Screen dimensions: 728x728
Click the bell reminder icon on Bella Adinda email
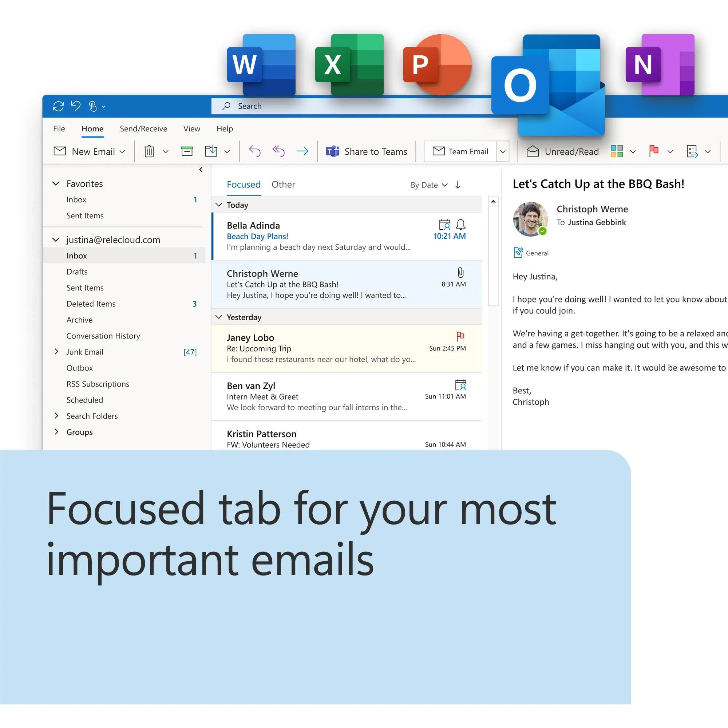[x=460, y=225]
